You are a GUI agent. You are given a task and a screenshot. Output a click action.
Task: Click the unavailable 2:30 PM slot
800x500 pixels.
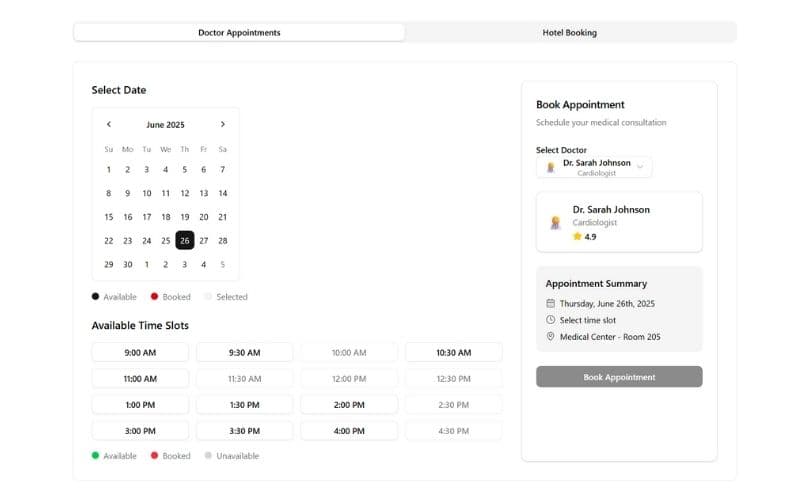[x=454, y=405]
